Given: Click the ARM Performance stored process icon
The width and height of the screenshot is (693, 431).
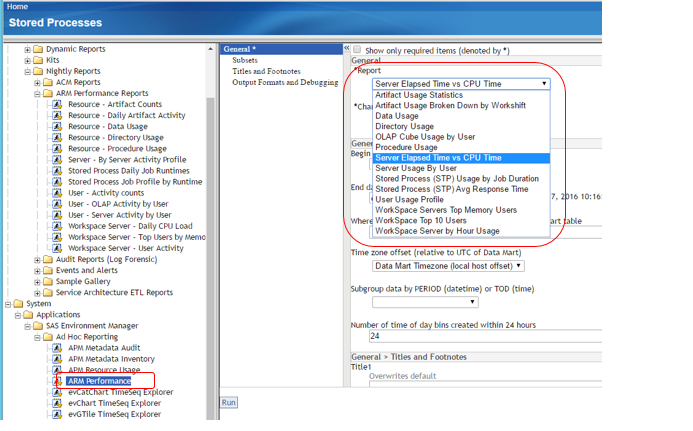Looking at the screenshot, I should [x=59, y=381].
